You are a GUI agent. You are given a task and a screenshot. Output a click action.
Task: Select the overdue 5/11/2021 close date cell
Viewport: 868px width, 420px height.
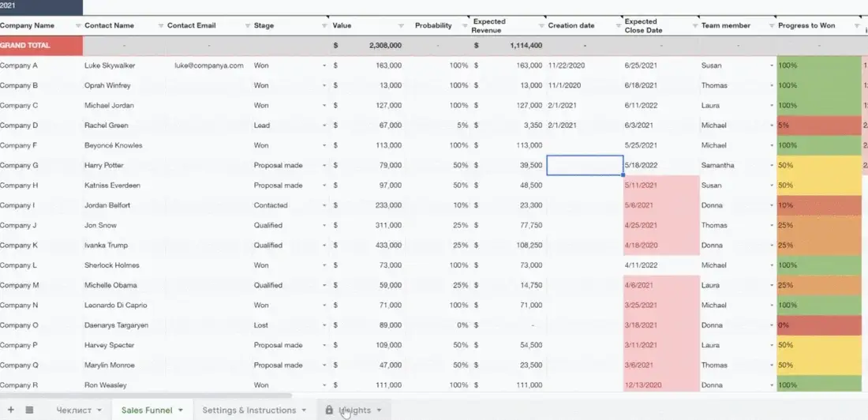pyautogui.click(x=661, y=185)
